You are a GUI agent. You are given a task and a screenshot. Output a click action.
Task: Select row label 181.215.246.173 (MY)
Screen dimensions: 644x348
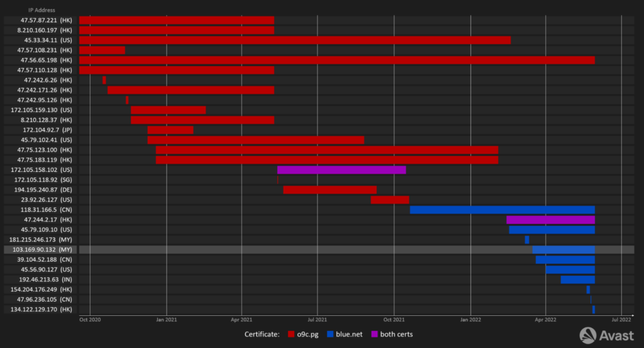41,240
